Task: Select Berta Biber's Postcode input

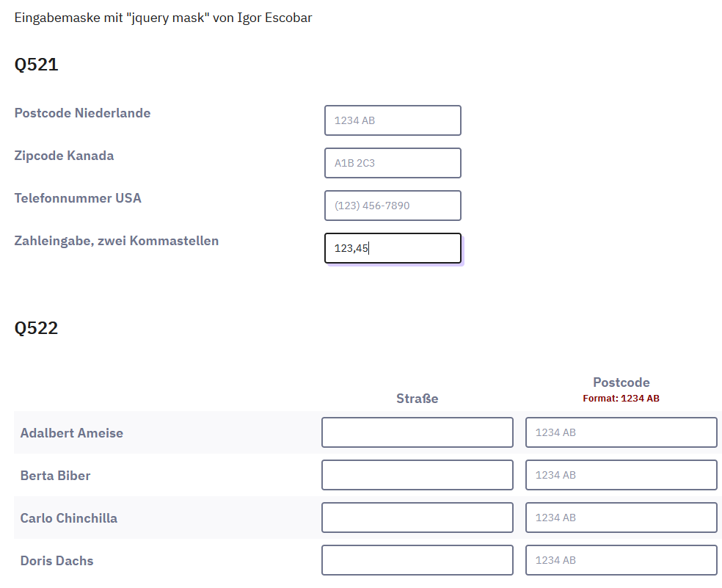Action: pyautogui.click(x=621, y=475)
